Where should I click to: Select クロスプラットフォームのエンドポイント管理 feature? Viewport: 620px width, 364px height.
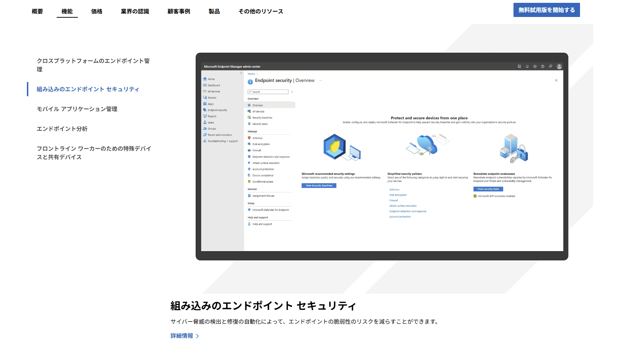click(x=93, y=65)
